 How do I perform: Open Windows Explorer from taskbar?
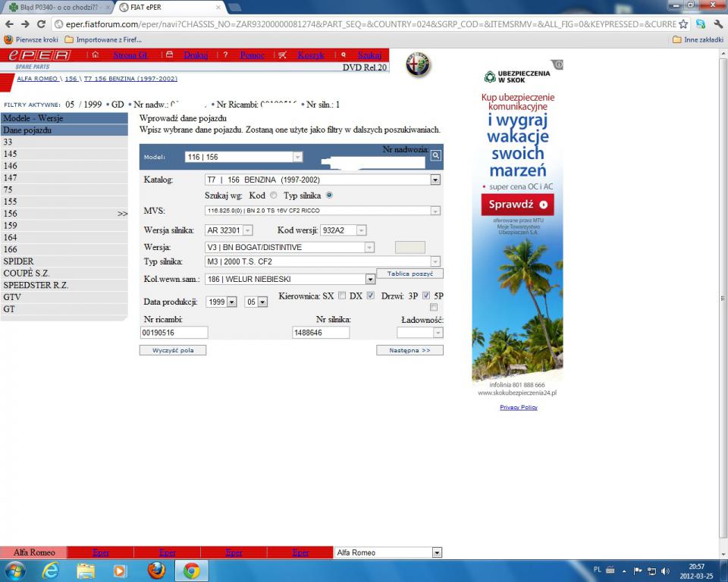coord(86,571)
